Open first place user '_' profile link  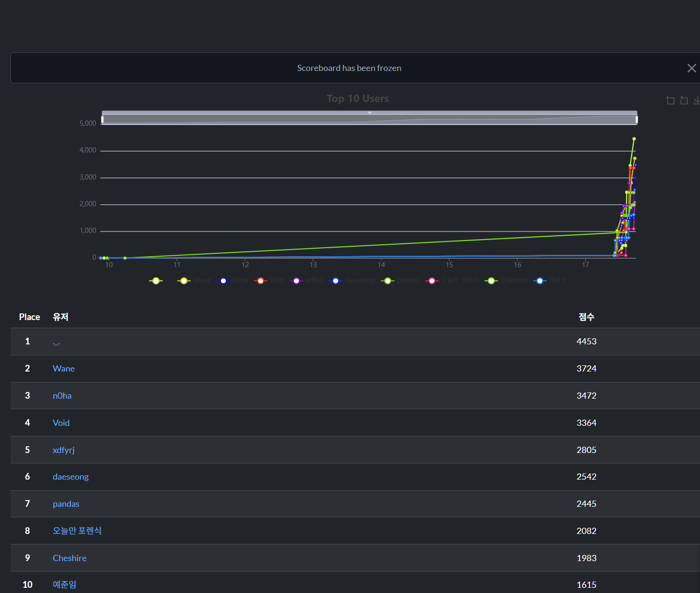pyautogui.click(x=56, y=342)
